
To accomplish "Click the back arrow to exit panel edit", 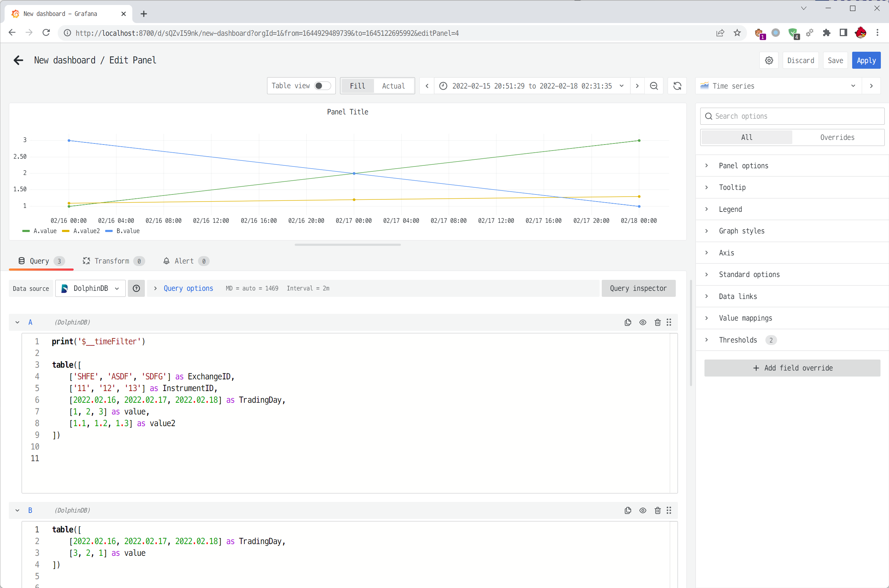I will tap(18, 60).
